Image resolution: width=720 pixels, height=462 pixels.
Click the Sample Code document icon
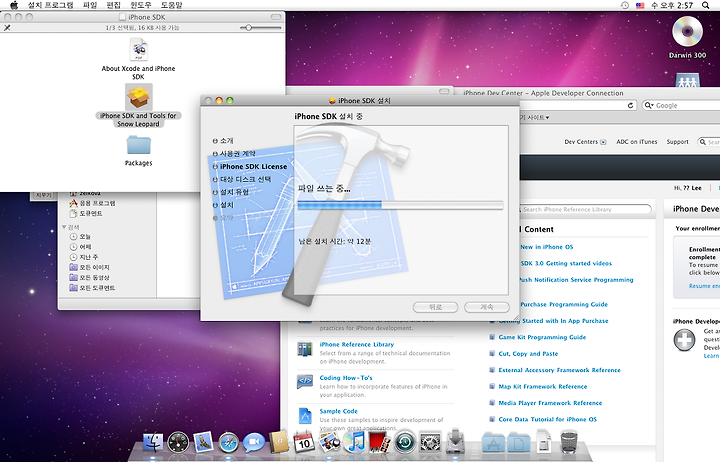click(305, 415)
